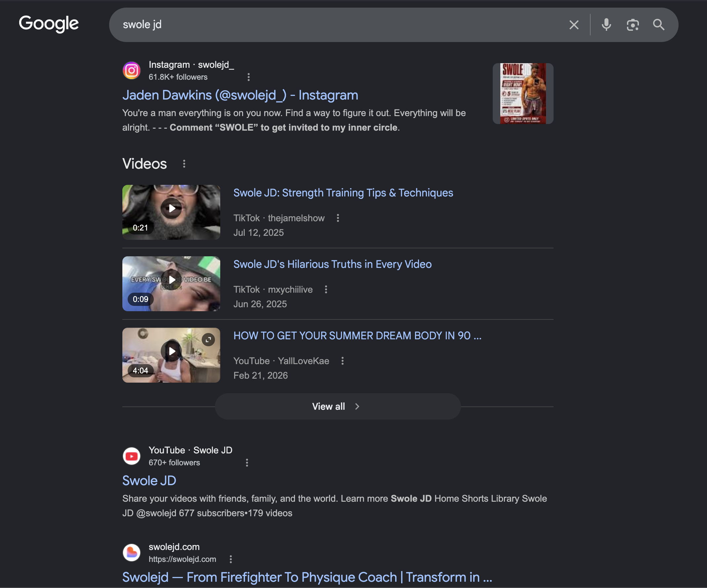Screen dimensions: 707x588
Task: Click the YouTube favicon for Swole JD result
Action: [132, 456]
